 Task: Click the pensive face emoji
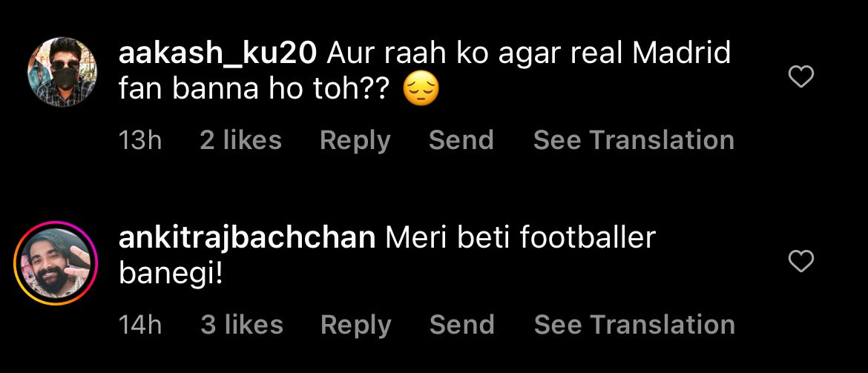[x=421, y=90]
